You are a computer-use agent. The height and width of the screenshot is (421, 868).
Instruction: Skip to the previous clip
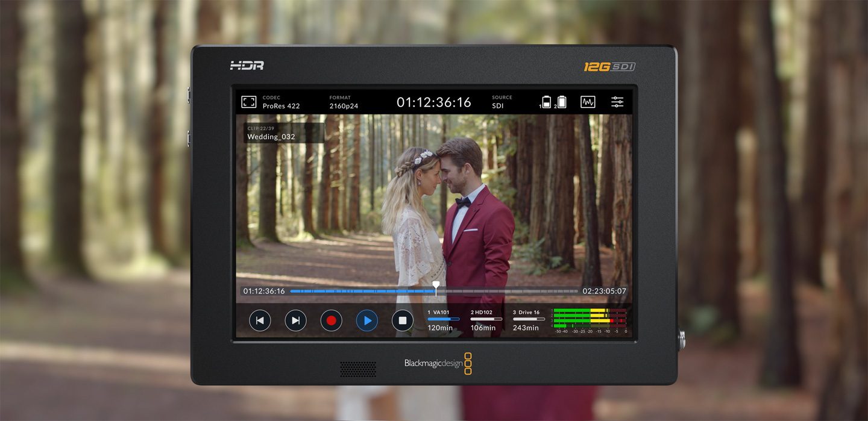point(260,320)
